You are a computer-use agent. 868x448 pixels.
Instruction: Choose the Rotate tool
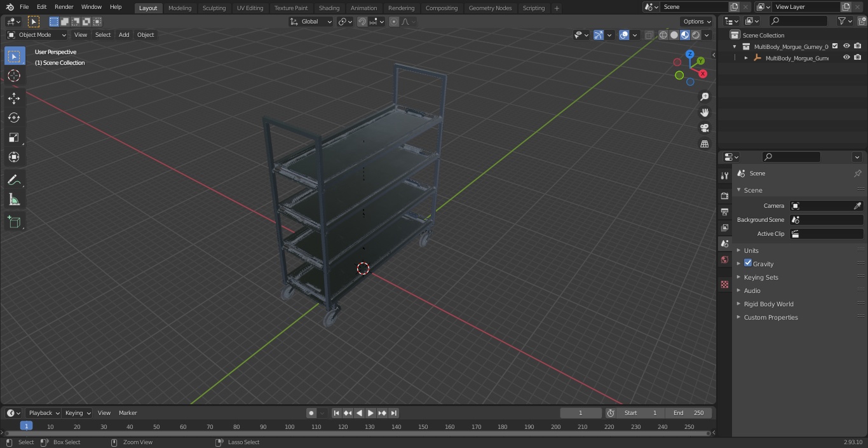(14, 118)
